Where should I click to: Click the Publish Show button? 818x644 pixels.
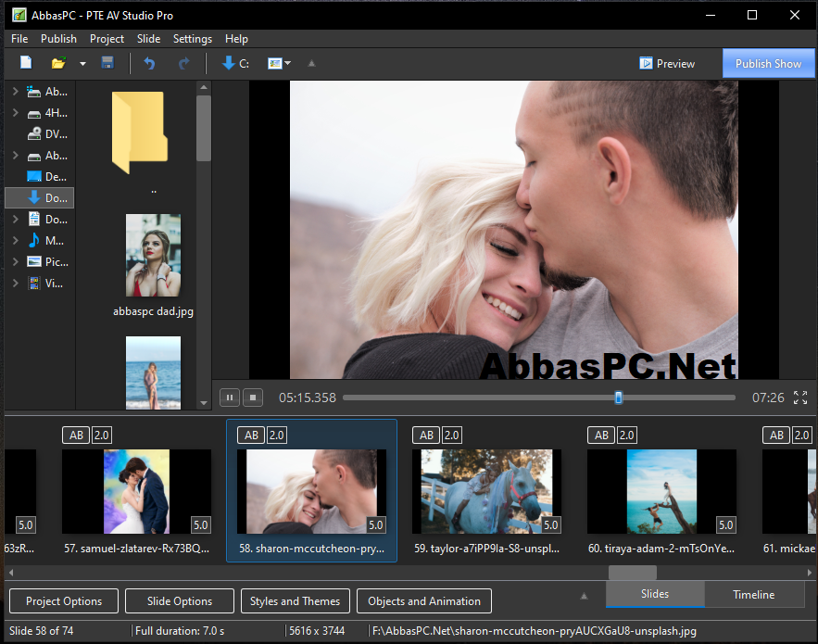tap(768, 64)
